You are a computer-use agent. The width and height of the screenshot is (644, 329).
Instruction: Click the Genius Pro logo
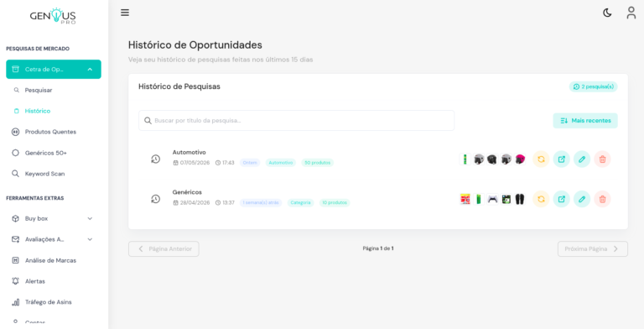click(x=53, y=16)
